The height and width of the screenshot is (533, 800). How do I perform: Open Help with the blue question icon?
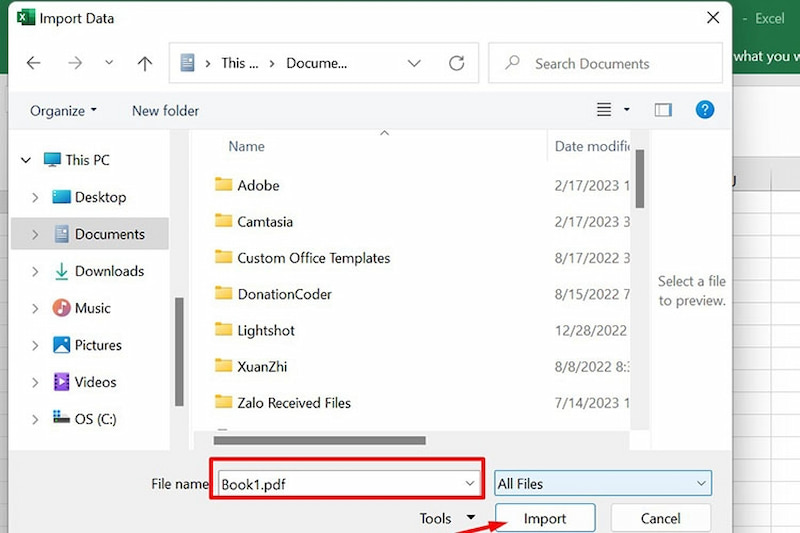coord(705,109)
